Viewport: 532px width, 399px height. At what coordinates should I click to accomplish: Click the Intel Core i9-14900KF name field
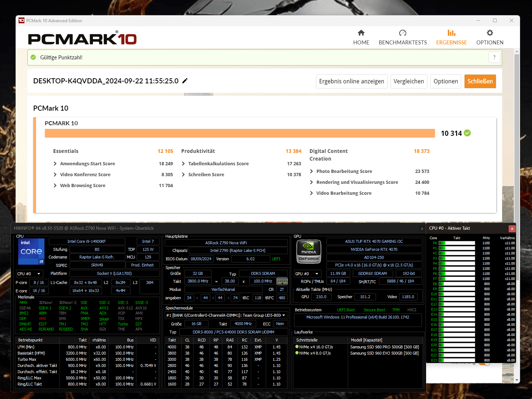click(87, 241)
